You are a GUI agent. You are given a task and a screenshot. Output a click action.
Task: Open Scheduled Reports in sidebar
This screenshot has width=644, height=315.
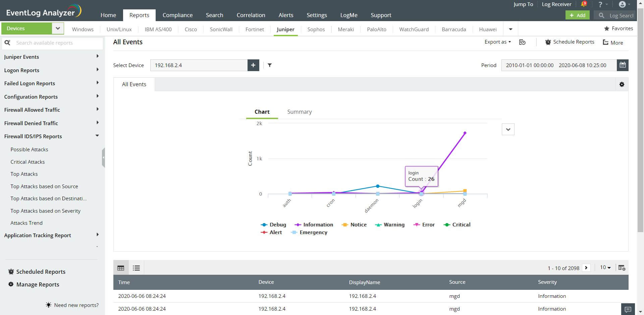37,272
